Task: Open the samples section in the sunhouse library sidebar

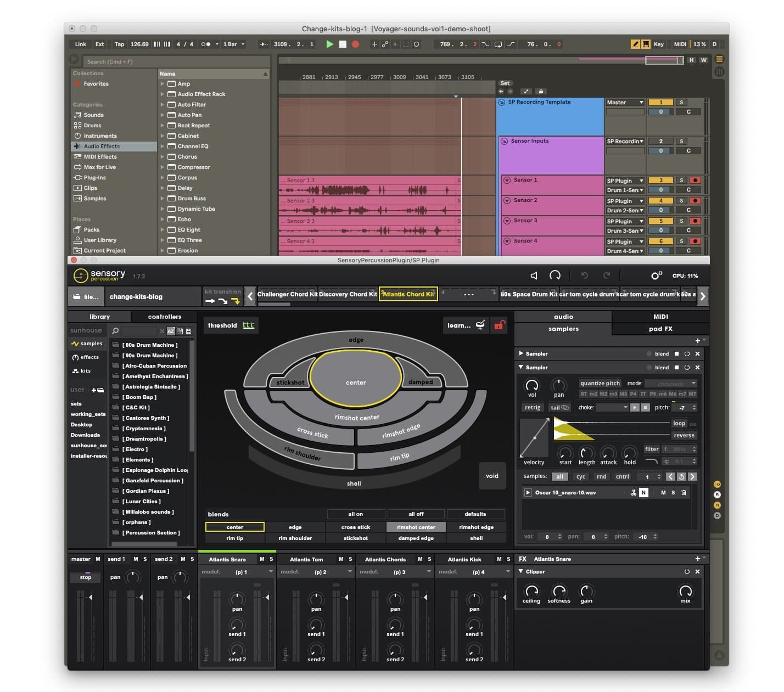Action: click(x=89, y=343)
